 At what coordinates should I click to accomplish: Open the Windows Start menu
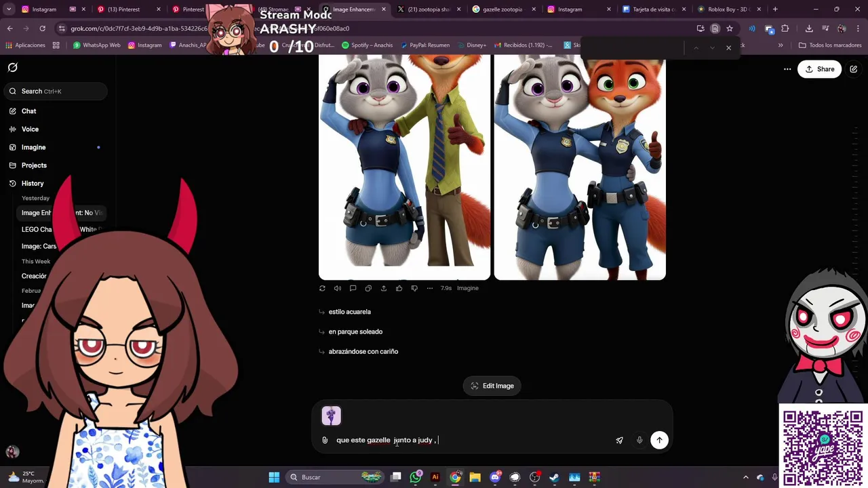[274, 477]
